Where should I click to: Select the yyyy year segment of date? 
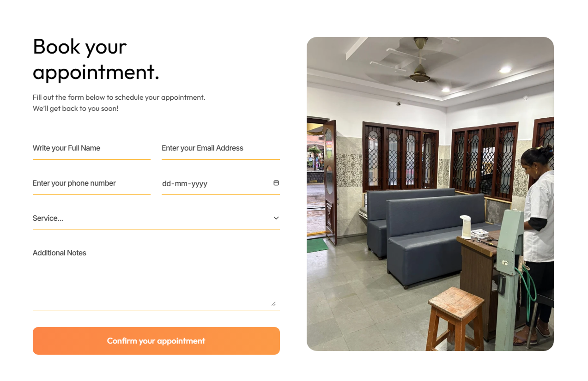[200, 184]
